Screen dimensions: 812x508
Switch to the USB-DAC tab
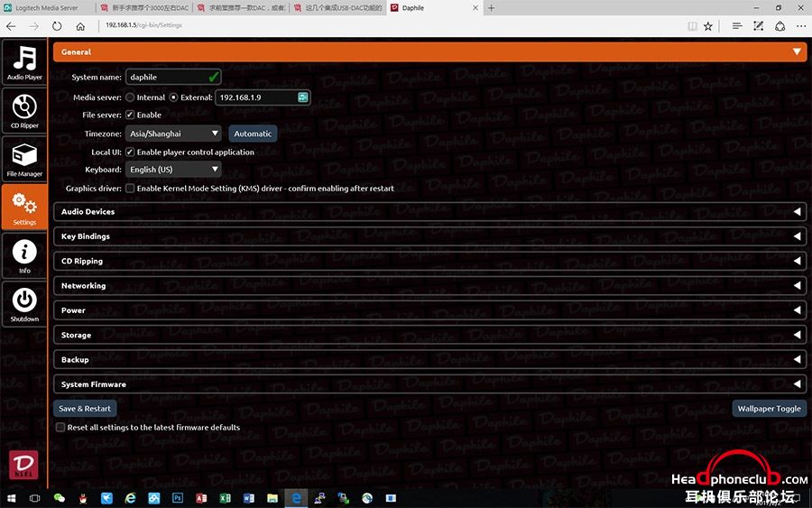337,8
